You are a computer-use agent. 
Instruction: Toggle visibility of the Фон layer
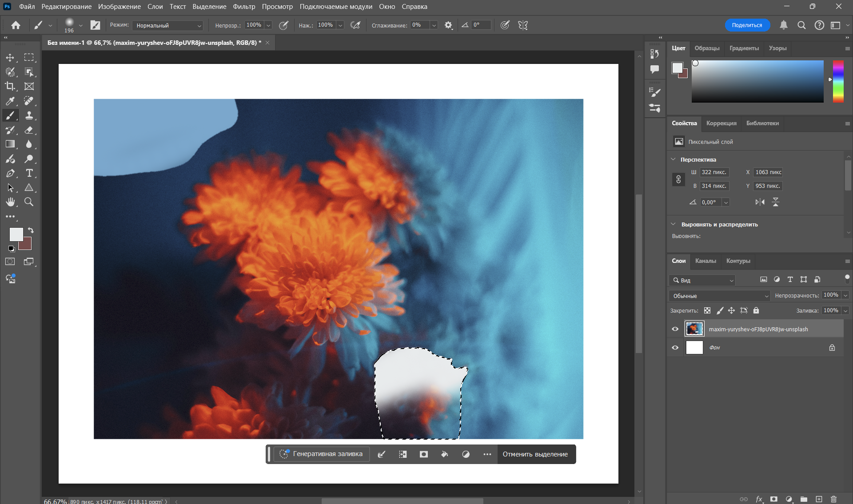tap(675, 348)
